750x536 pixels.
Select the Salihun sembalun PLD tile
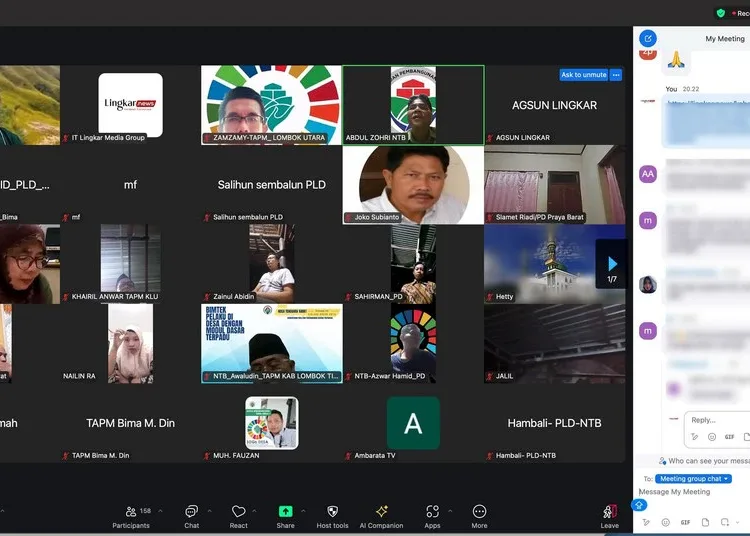click(x=271, y=185)
